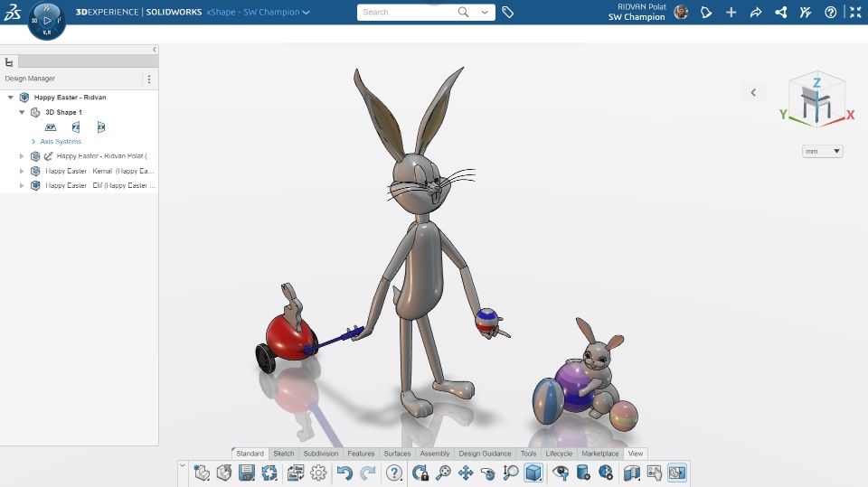Switch to the Sketch tab
This screenshot has width=868, height=487.
[x=283, y=454]
